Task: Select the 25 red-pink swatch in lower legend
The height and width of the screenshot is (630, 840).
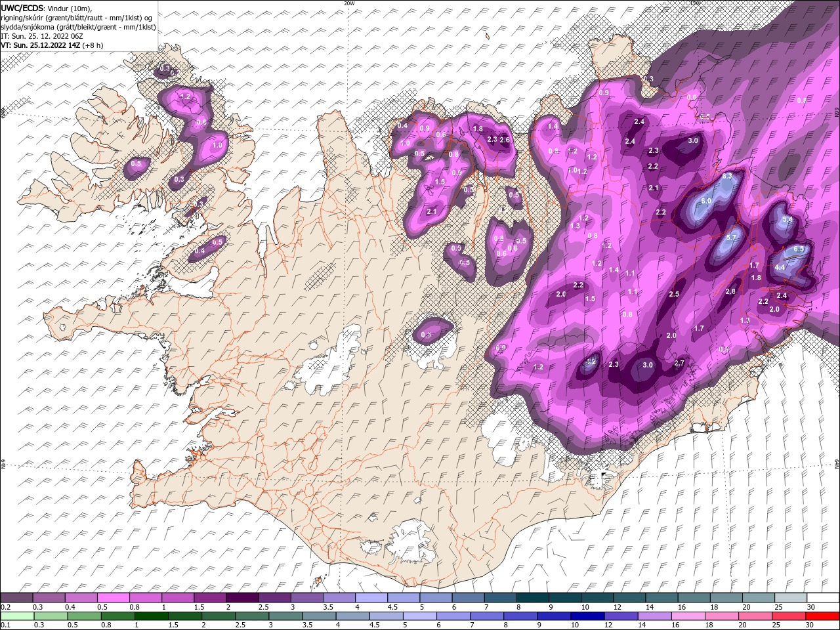Action: tap(789, 616)
